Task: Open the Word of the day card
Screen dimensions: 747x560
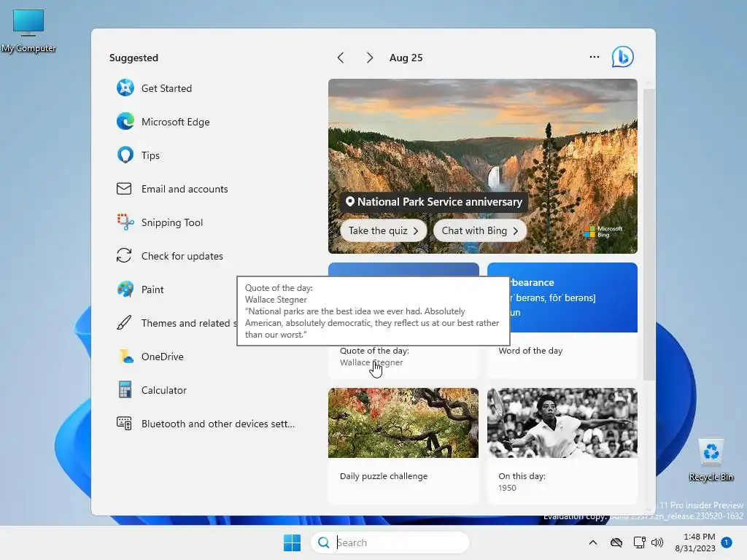Action: [562, 321]
